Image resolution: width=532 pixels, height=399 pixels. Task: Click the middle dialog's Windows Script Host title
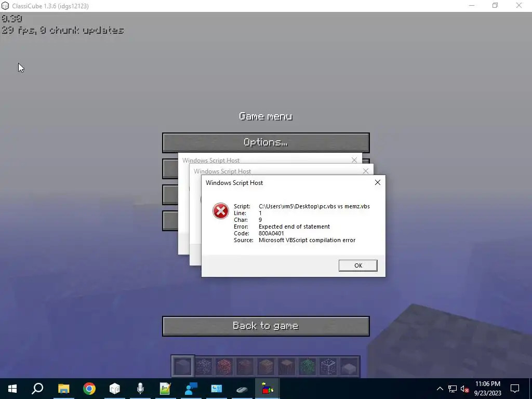click(222, 171)
